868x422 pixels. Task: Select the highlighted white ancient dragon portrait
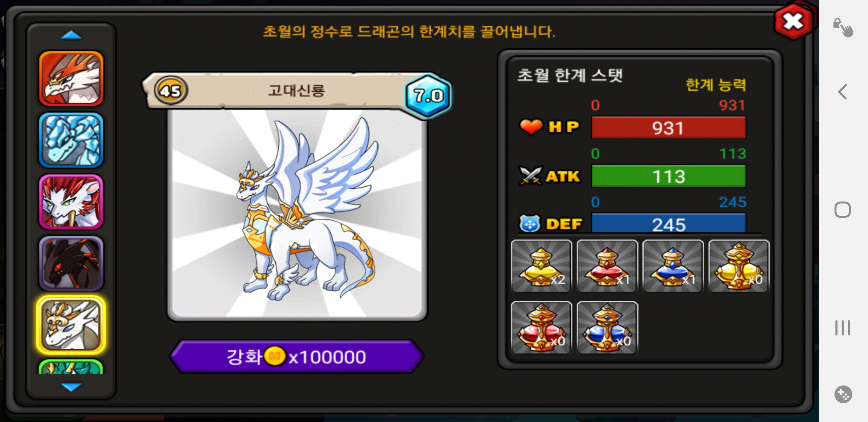[71, 325]
